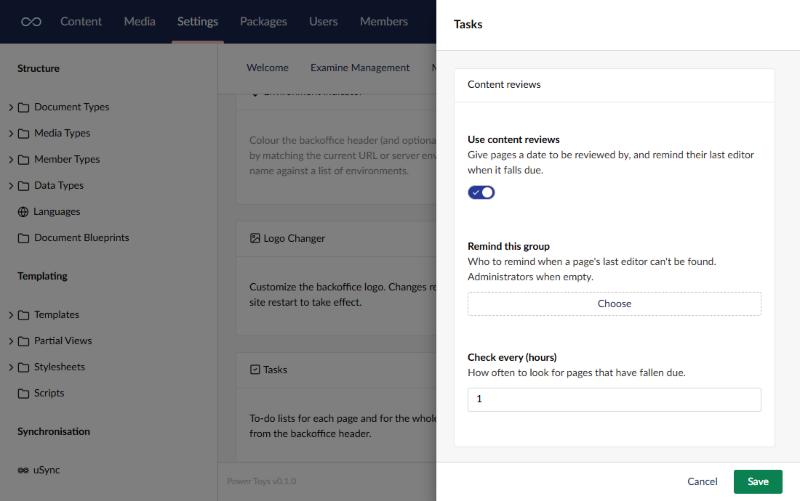
Task: Select Partial Views in the tree
Action: [63, 341]
